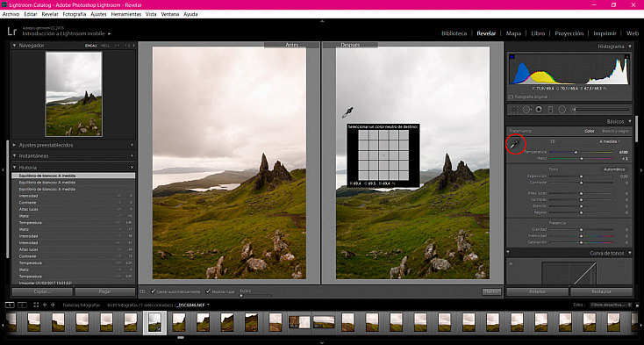644x345 pixels.
Task: Collapse the Navegador panel
Action: pyautogui.click(x=15, y=46)
